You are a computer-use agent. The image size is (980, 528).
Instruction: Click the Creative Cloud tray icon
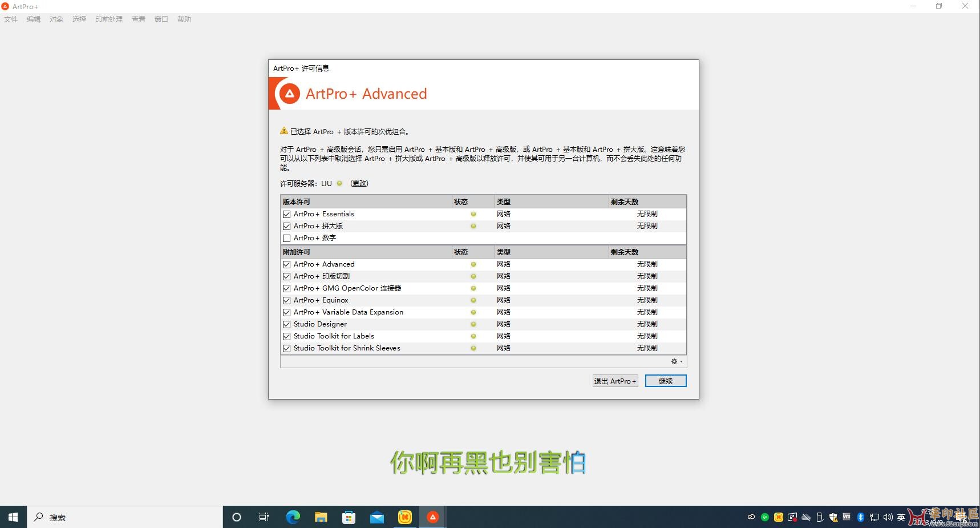(751, 517)
